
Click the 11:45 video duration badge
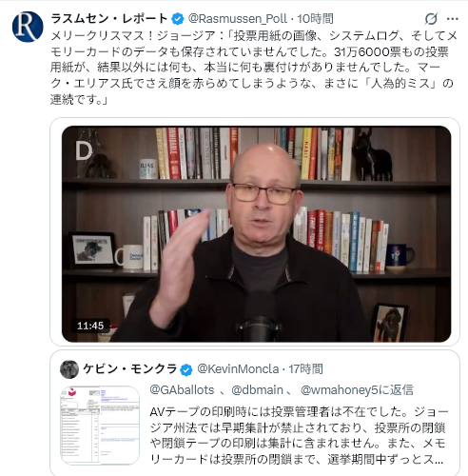[90, 326]
